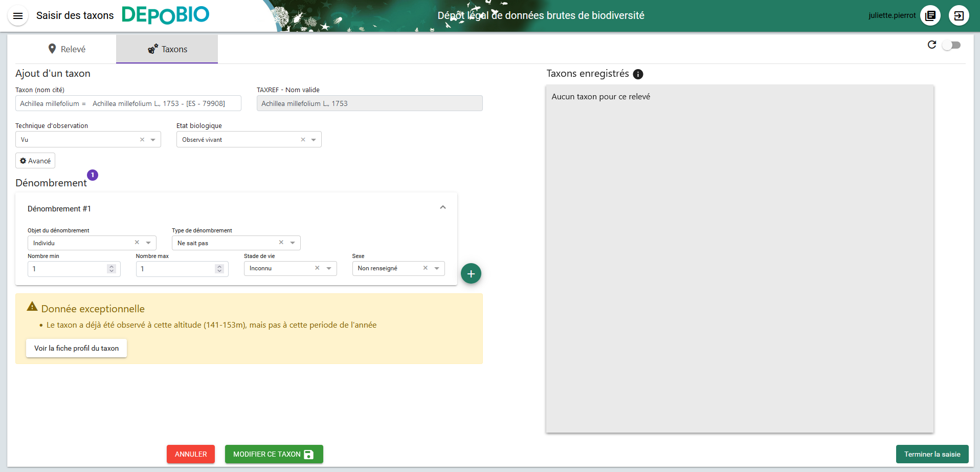Open the Technique d'observation dropdown
The width and height of the screenshot is (980, 472).
pos(153,140)
